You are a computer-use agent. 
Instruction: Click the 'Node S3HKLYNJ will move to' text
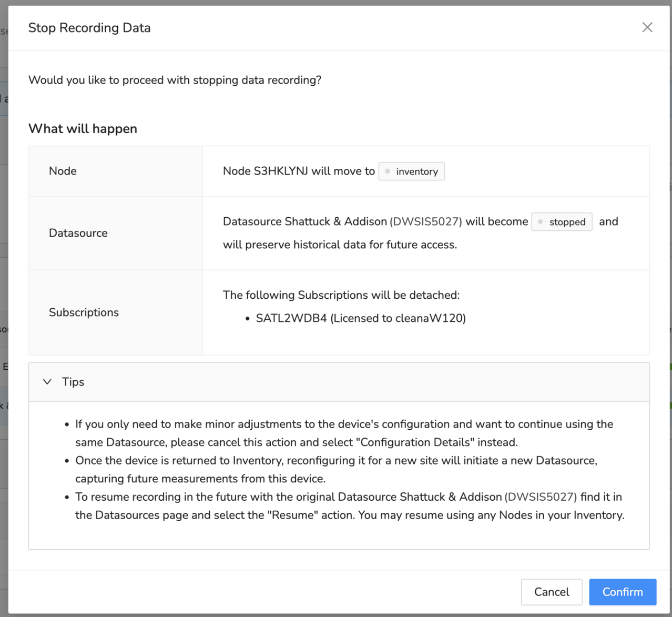point(298,171)
